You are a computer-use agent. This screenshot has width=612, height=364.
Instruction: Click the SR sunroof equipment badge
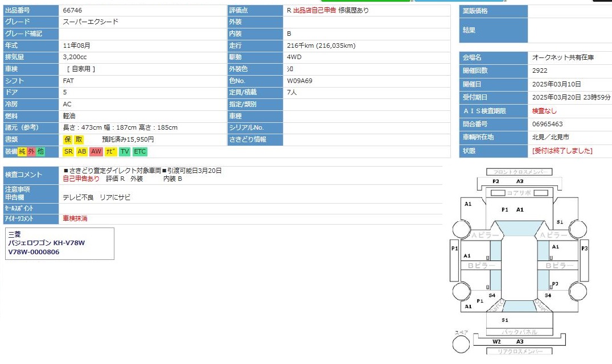tap(68, 152)
